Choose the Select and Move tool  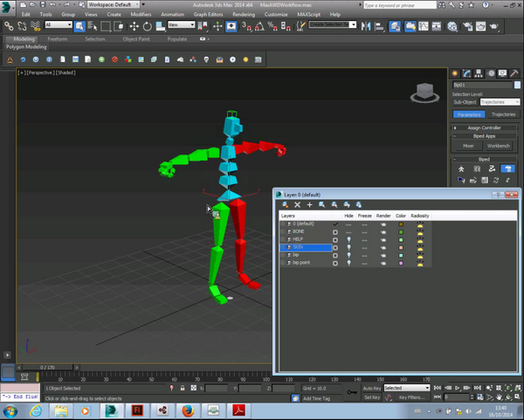134,26
